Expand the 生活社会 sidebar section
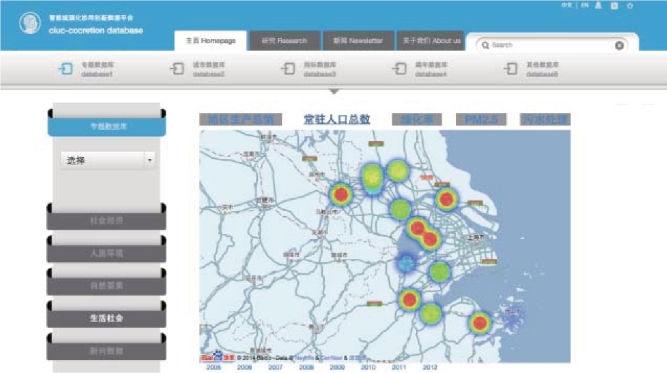This screenshot has height=373, width=667. [x=106, y=318]
